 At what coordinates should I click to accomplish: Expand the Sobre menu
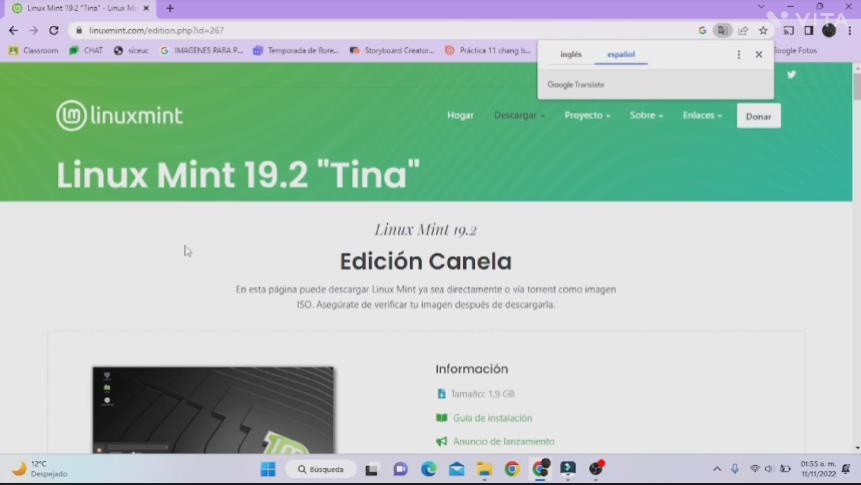[646, 115]
